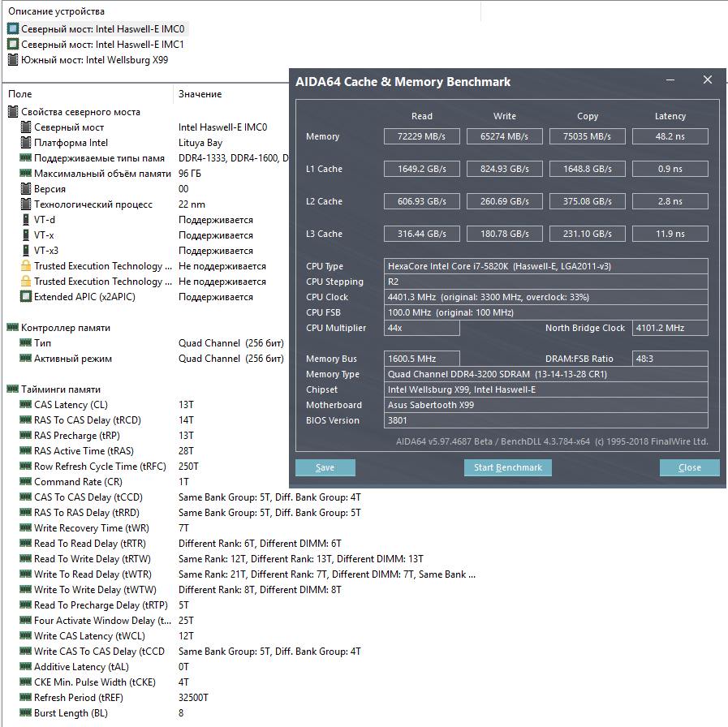Click the Close button in the benchmark dialog
Image resolution: width=728 pixels, height=727 pixels.
(690, 467)
